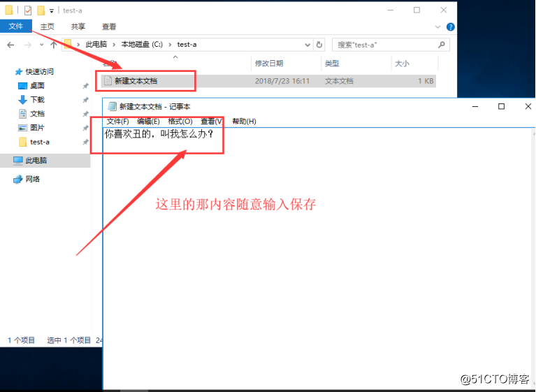Expand the ribbon with the chevron arrow
Image resolution: width=536 pixels, height=392 pixels.
point(437,27)
